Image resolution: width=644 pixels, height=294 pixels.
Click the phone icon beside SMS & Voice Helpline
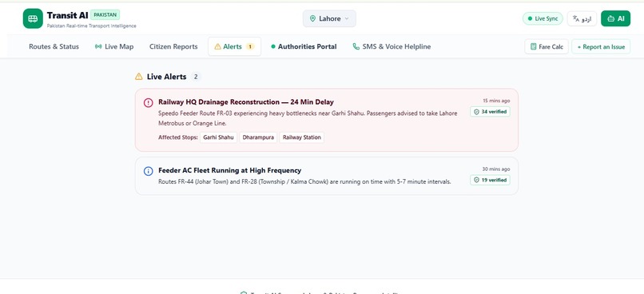356,46
